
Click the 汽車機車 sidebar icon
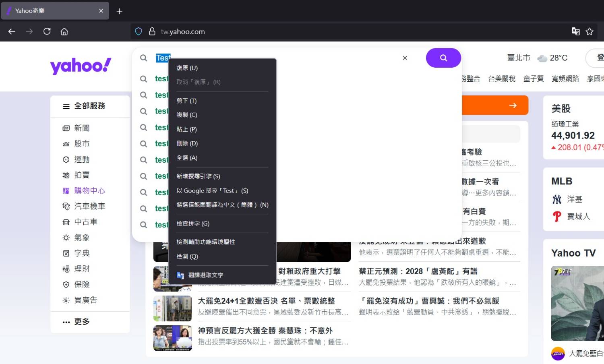[66, 206]
